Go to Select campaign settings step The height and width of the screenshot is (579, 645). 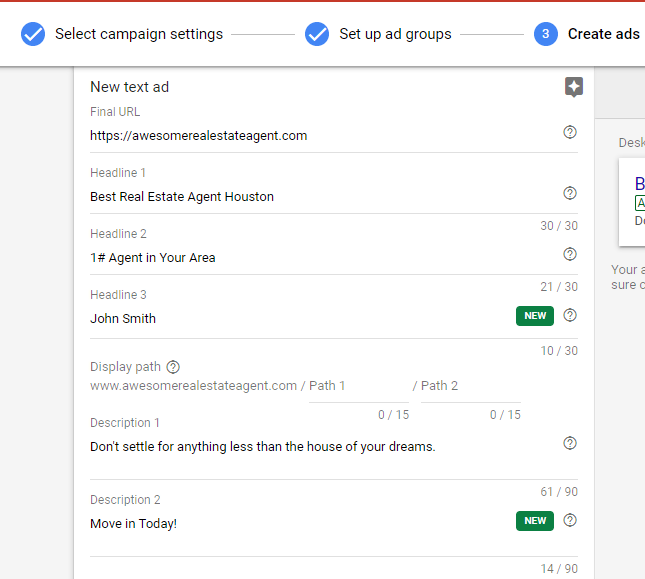(x=139, y=34)
